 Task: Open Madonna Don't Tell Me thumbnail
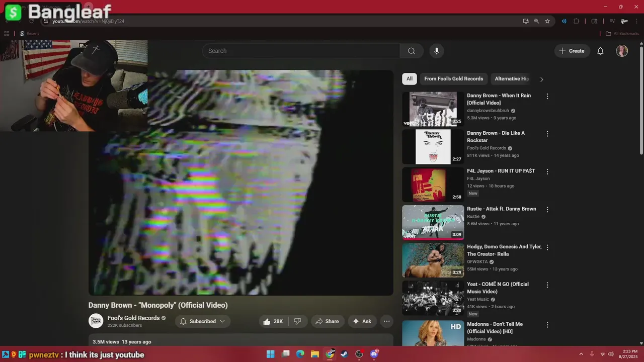tap(433, 333)
